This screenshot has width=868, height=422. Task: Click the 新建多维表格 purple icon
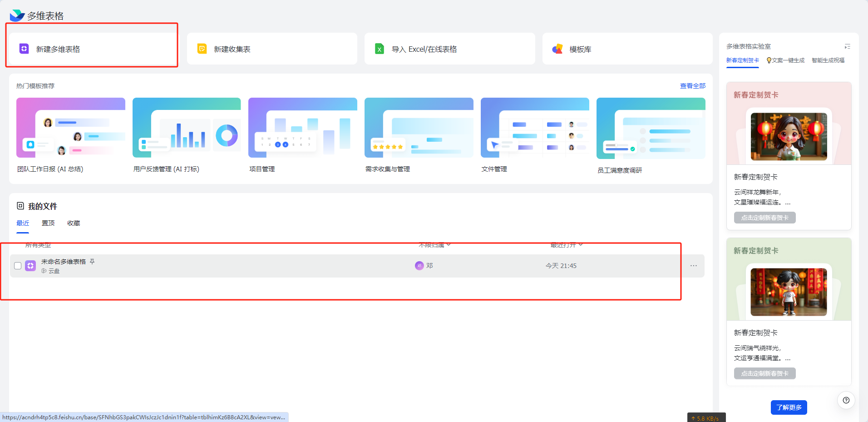24,49
